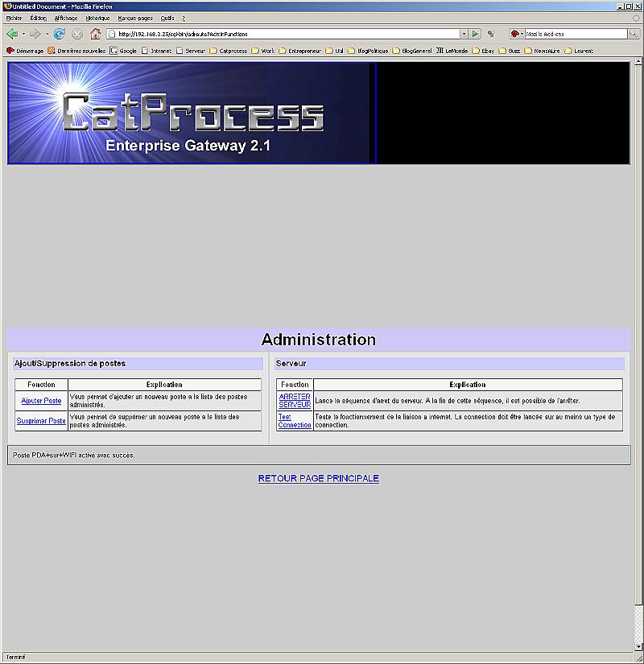Click the green Go arrow button
Viewport: 644px width, 664px height.
click(475, 34)
